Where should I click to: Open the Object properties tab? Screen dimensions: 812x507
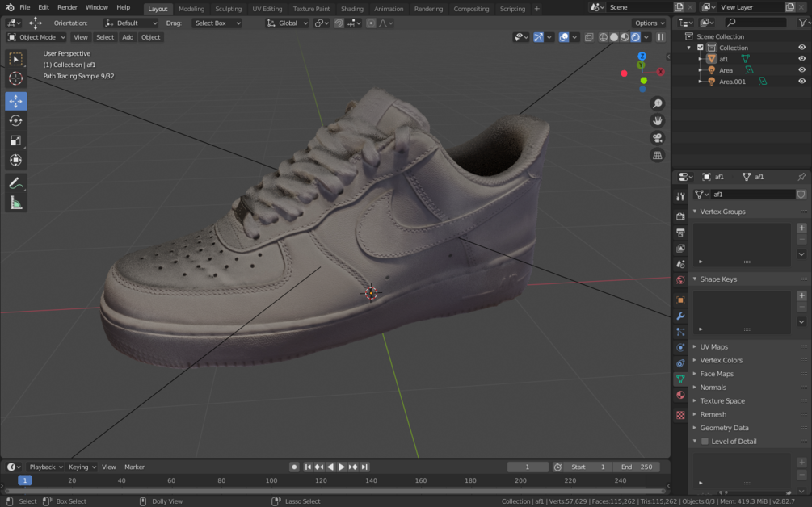[x=680, y=300]
